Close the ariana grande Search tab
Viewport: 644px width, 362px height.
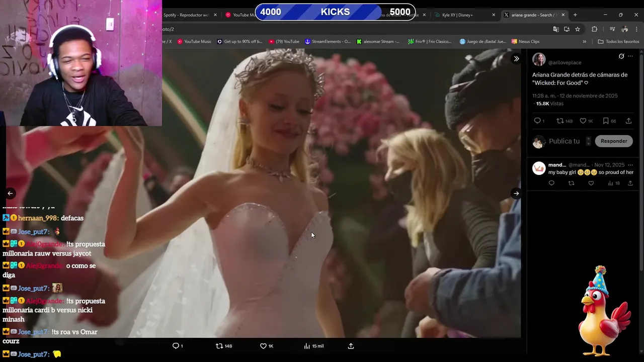563,15
